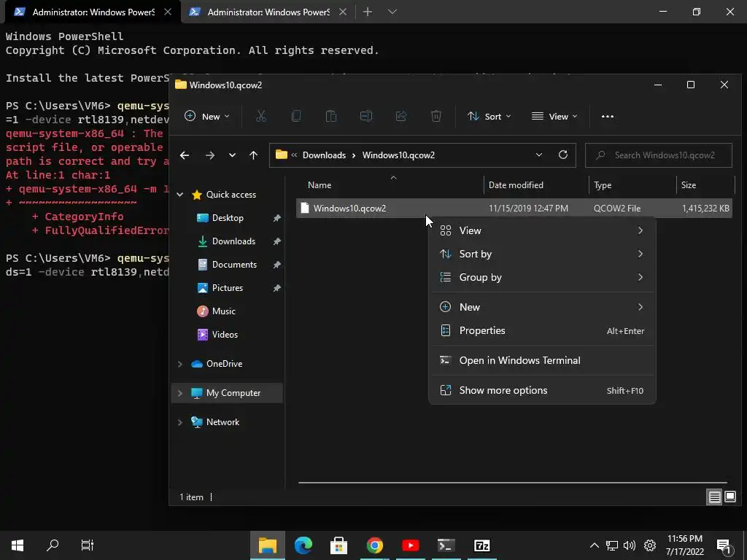Open the Sort dropdown in toolbar
The height and width of the screenshot is (560, 747).
pyautogui.click(x=489, y=116)
